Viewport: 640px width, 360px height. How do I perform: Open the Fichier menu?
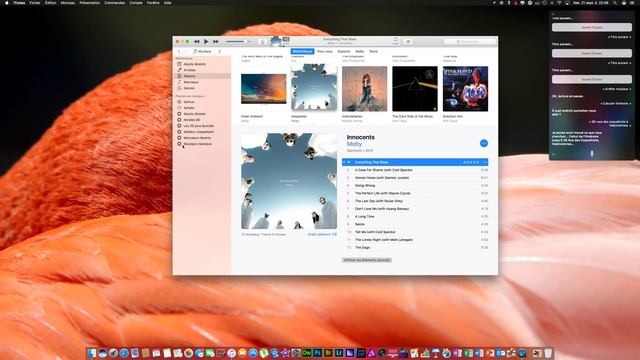[x=35, y=3]
